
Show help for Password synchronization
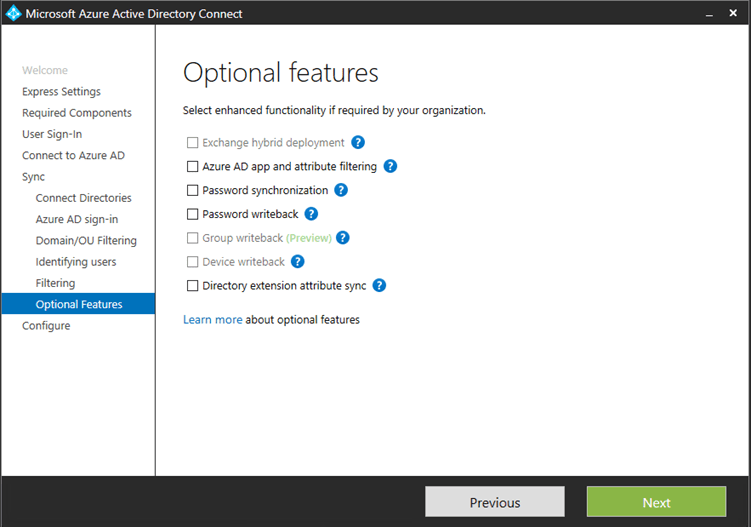coord(341,190)
